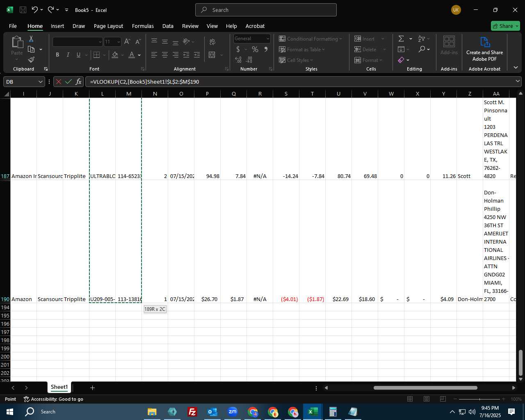Click the Share button
The width and height of the screenshot is (525, 420).
click(505, 26)
